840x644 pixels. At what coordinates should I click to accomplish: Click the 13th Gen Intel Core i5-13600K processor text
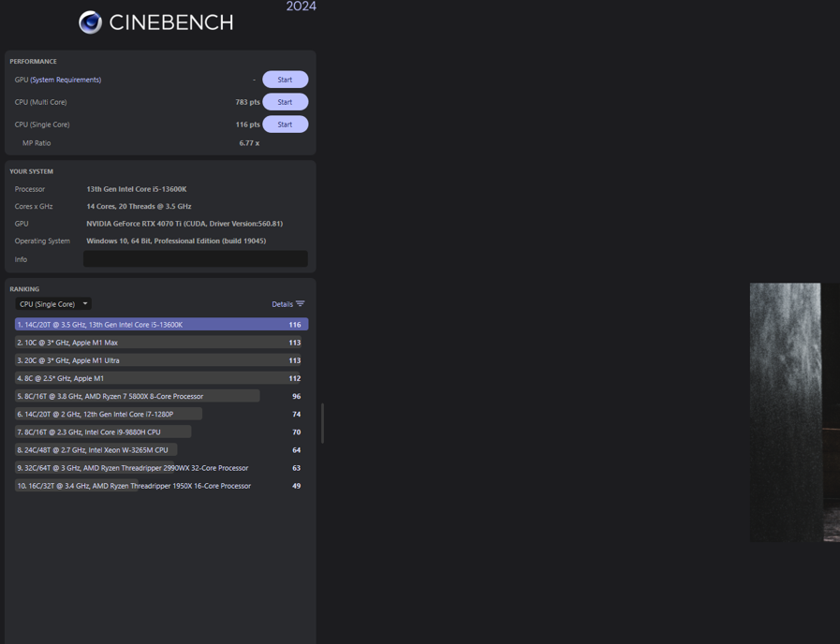[x=137, y=189]
